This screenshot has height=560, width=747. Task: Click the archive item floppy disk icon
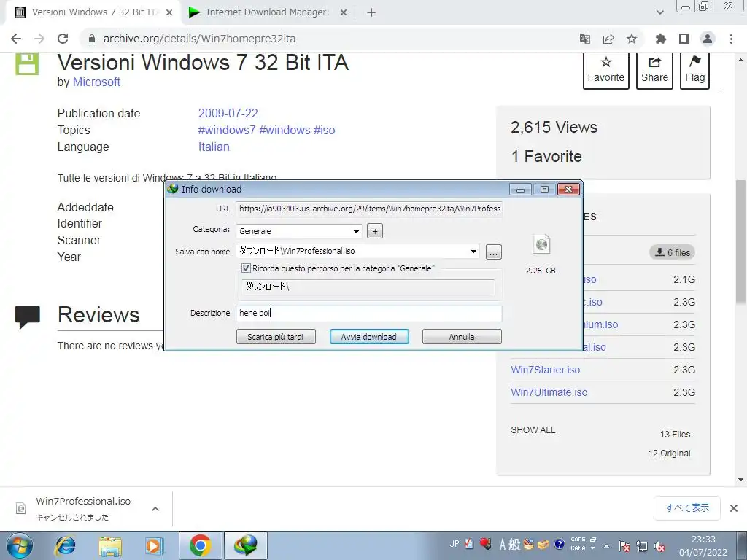pyautogui.click(x=27, y=64)
